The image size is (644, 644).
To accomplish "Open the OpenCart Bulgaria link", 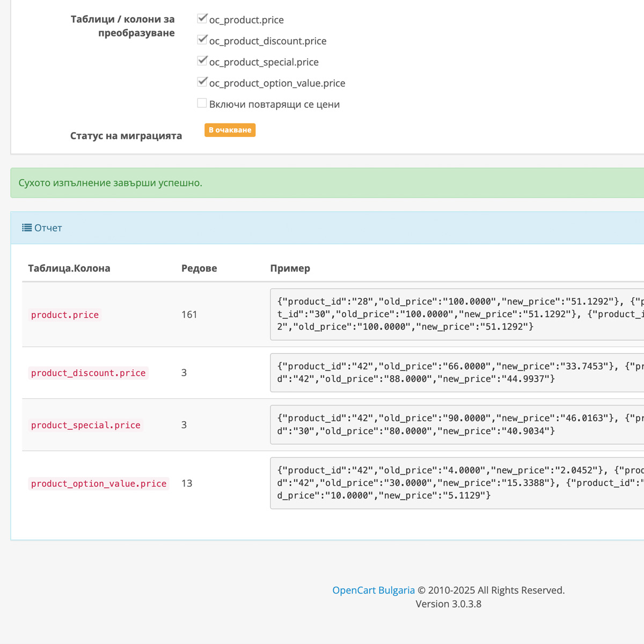I will [373, 590].
